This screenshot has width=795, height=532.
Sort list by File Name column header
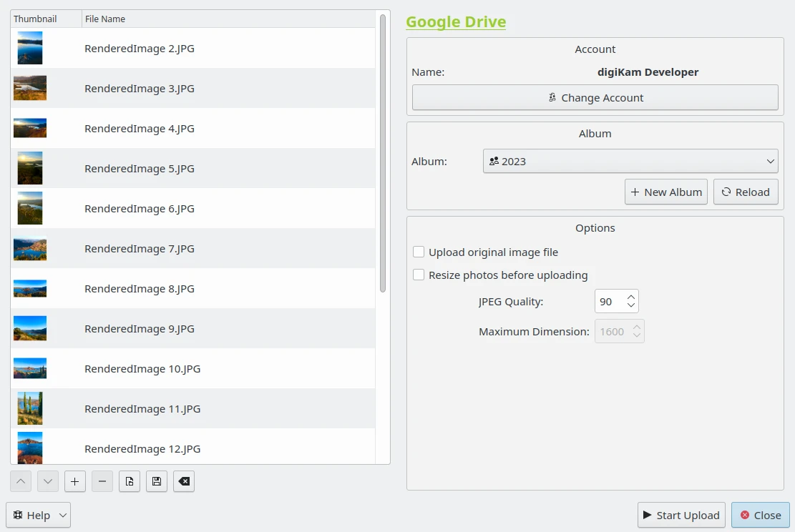pos(228,19)
